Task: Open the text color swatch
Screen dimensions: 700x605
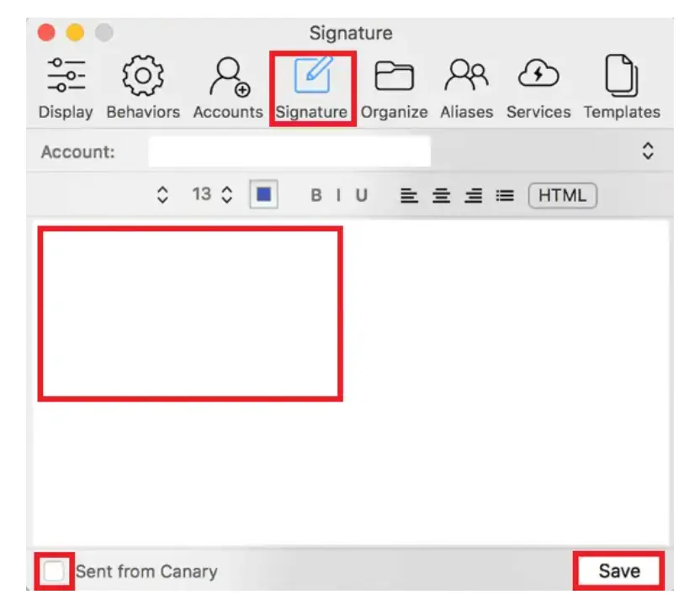Action: [264, 194]
